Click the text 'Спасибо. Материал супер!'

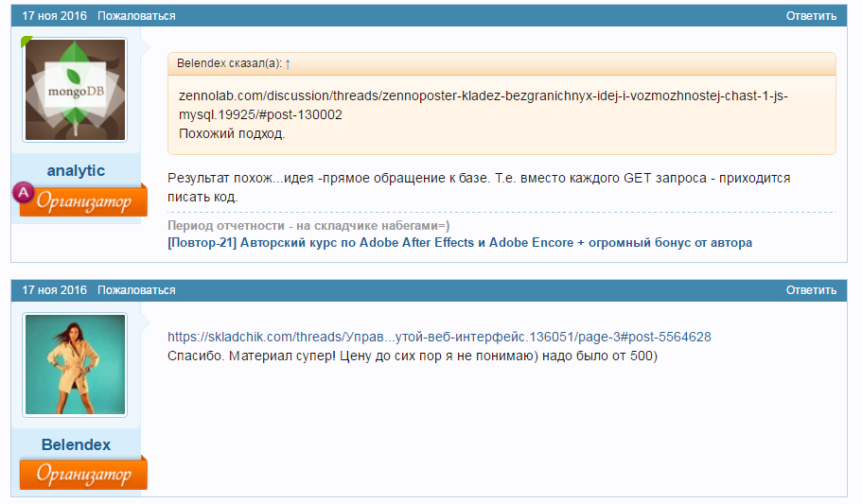(x=252, y=356)
